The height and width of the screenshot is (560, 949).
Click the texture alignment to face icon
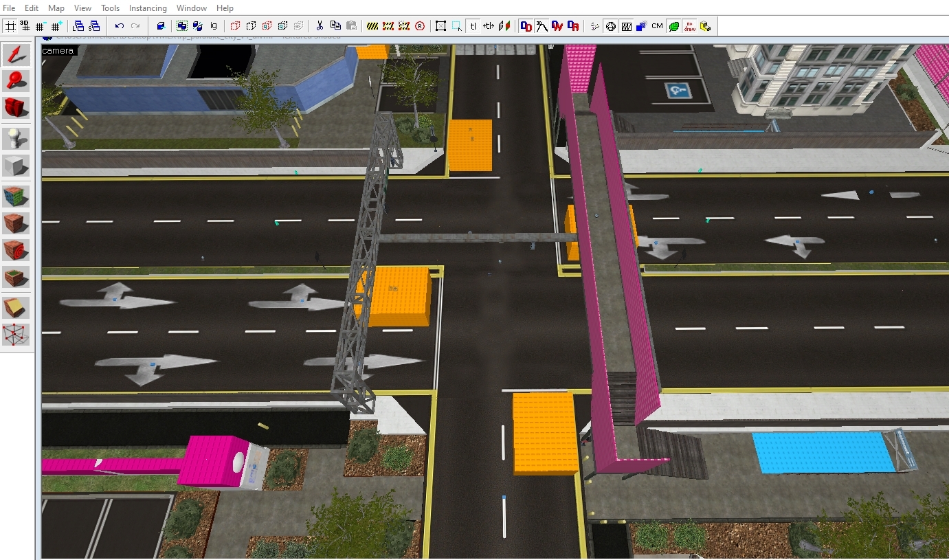(x=504, y=26)
